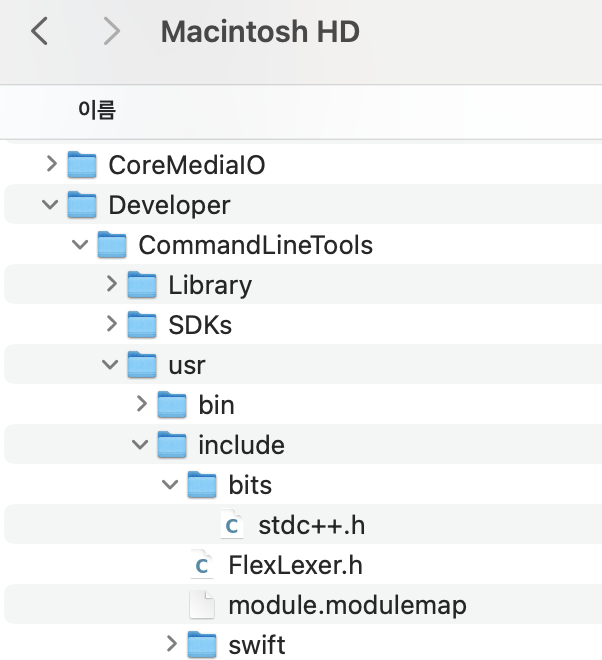Click the Developer folder icon

[82, 205]
